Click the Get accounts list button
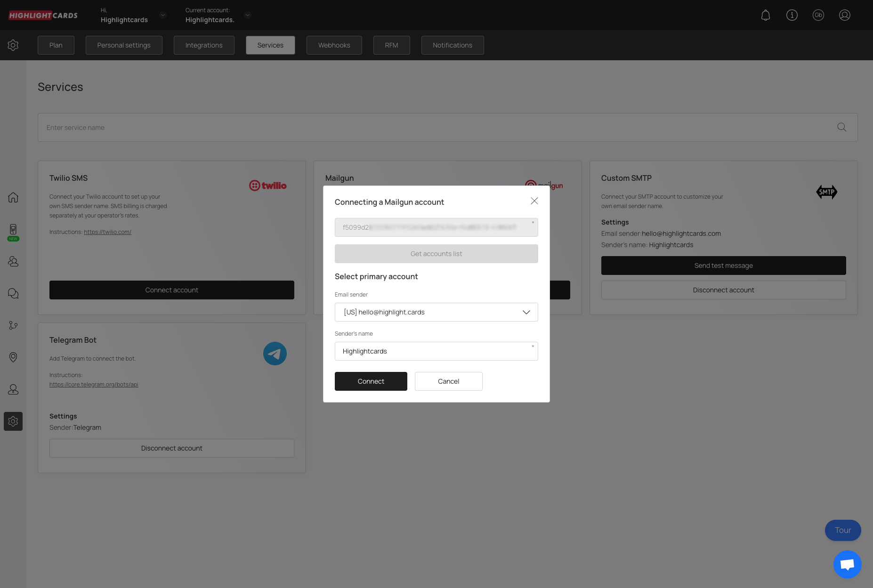This screenshot has width=873, height=588. click(436, 254)
